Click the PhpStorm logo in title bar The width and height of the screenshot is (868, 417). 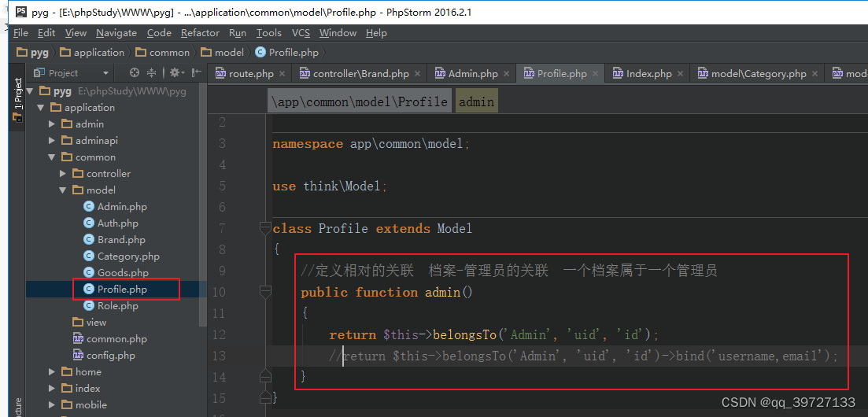[21, 12]
